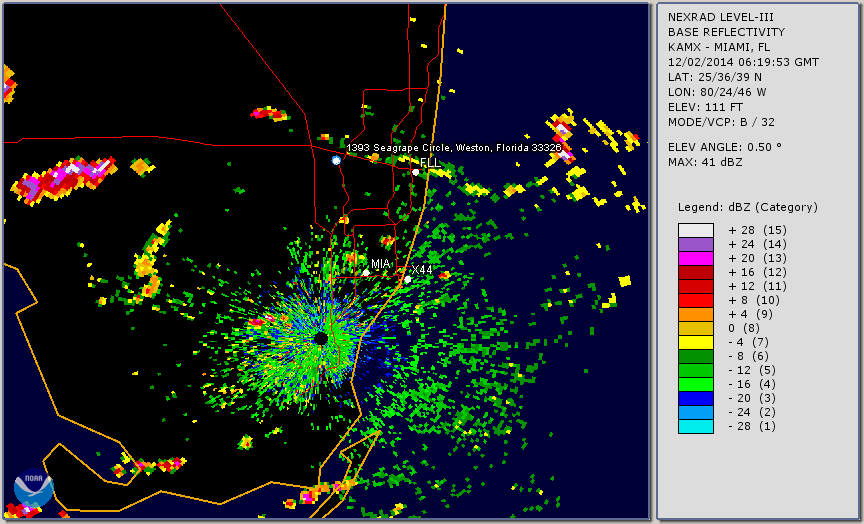This screenshot has height=524, width=864.
Task: Click the 'MIA' map label
Action: (381, 264)
